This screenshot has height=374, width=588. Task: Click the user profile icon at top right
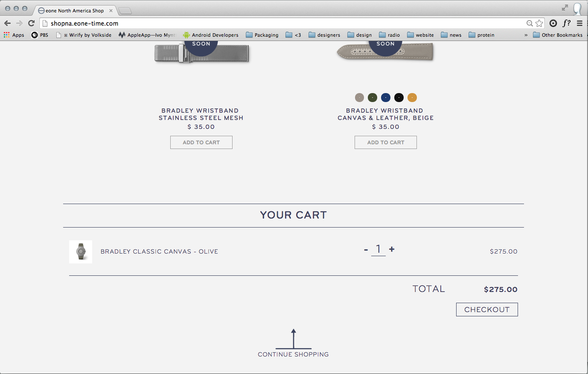(x=577, y=9)
